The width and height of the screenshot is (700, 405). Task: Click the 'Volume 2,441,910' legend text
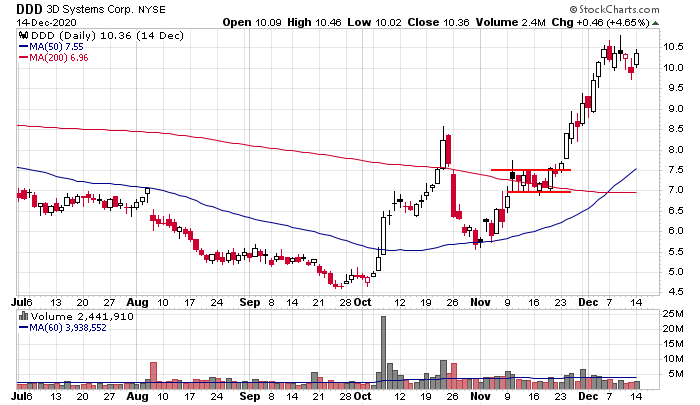pos(82,317)
